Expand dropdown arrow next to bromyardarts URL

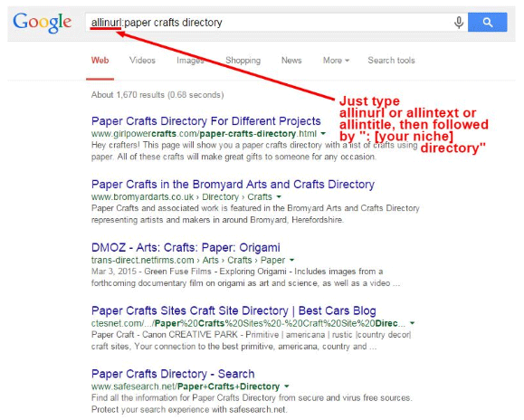(x=279, y=196)
